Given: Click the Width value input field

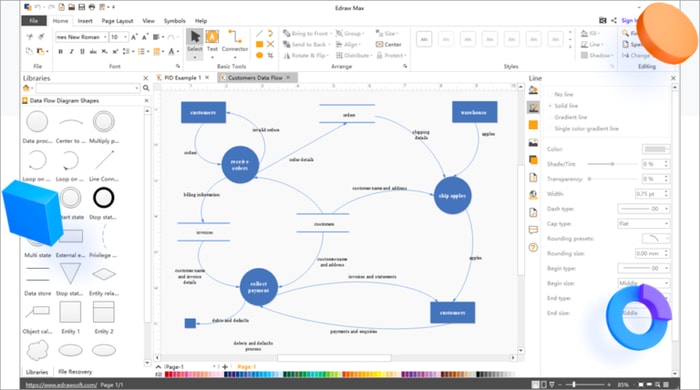Looking at the screenshot, I should tap(649, 194).
